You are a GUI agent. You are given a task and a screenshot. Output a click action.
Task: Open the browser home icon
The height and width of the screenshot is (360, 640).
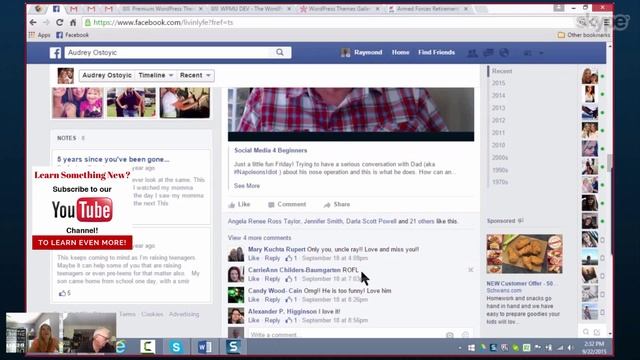coord(73,22)
